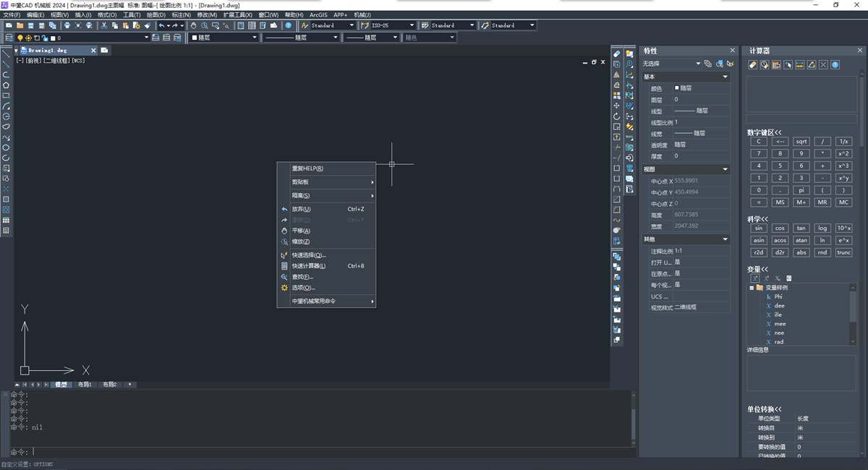868x470 pixels.
Task: Click the Save disk icon in the toolbar
Action: click(x=30, y=25)
